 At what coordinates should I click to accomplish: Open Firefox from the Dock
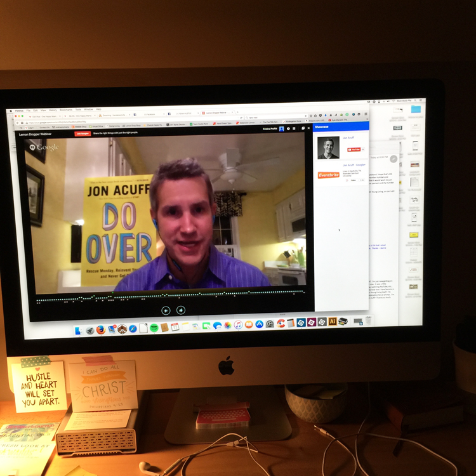point(101,329)
